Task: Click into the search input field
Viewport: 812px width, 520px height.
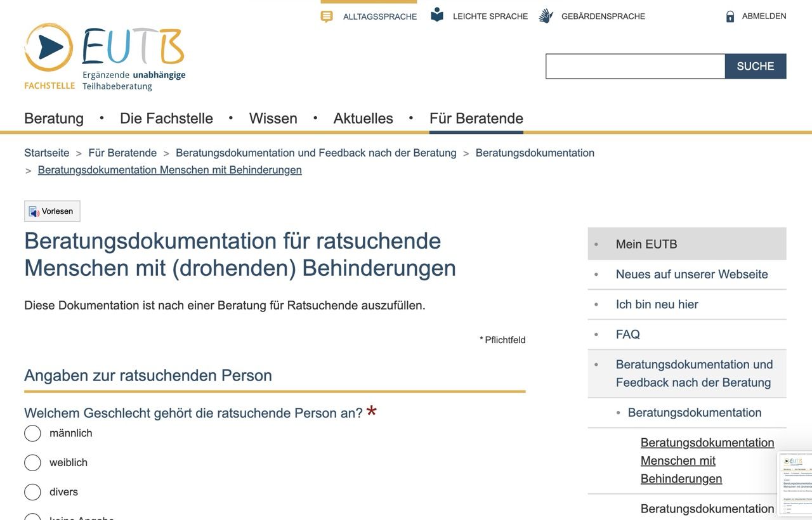Action: coord(635,66)
